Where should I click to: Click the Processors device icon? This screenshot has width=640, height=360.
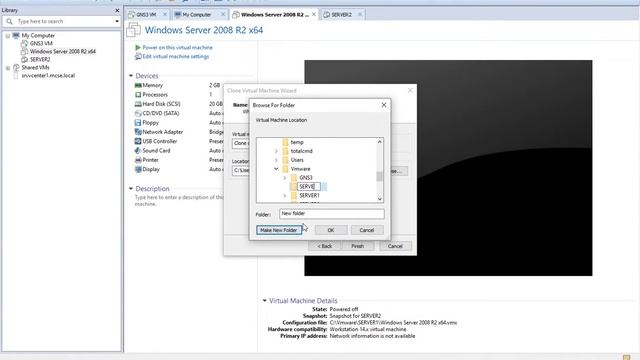point(138,95)
